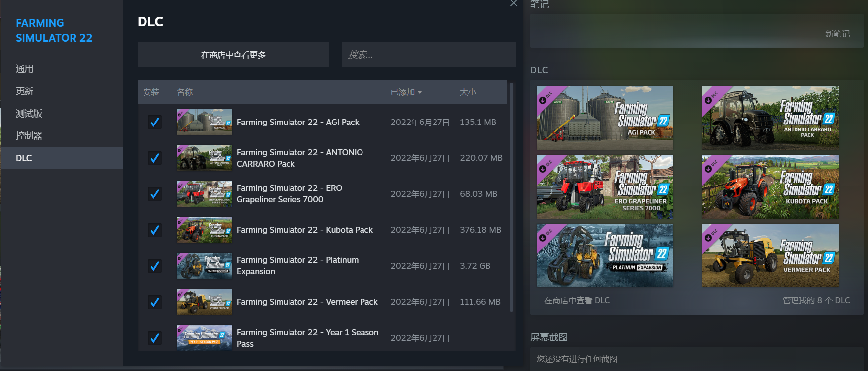Focus the 搜索 DLC search field
The height and width of the screenshot is (371, 868).
tap(429, 55)
